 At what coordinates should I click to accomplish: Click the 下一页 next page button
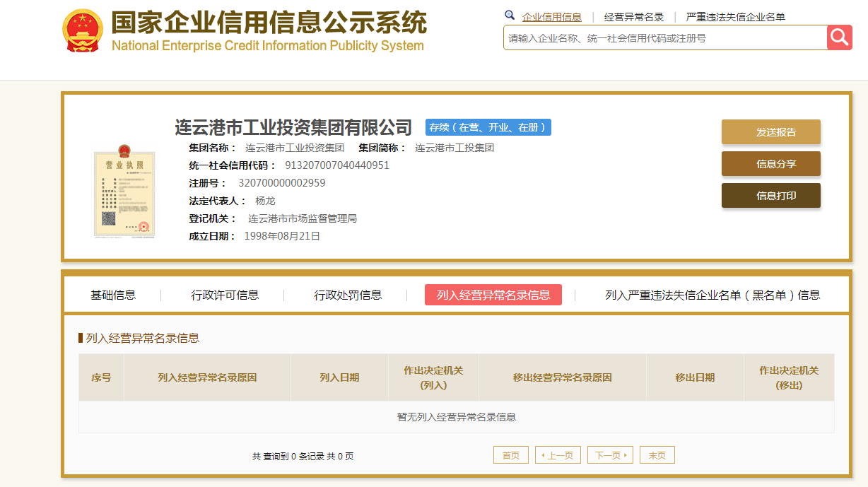coord(609,455)
